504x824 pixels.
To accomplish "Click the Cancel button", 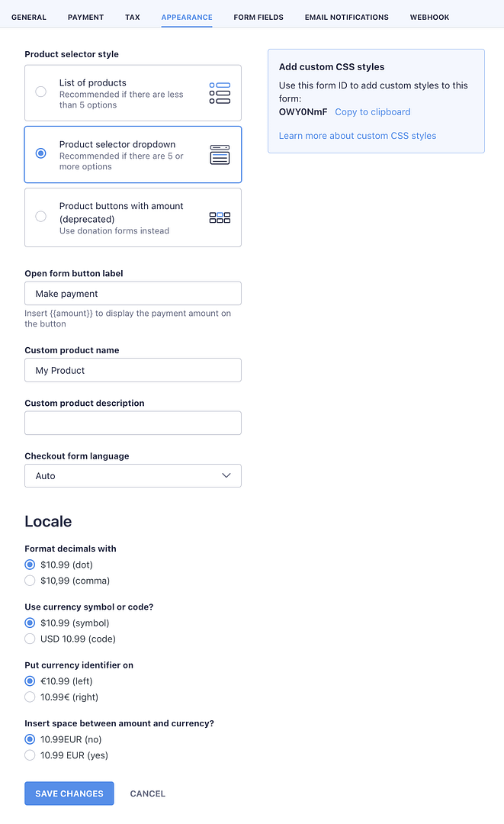I will 148,793.
